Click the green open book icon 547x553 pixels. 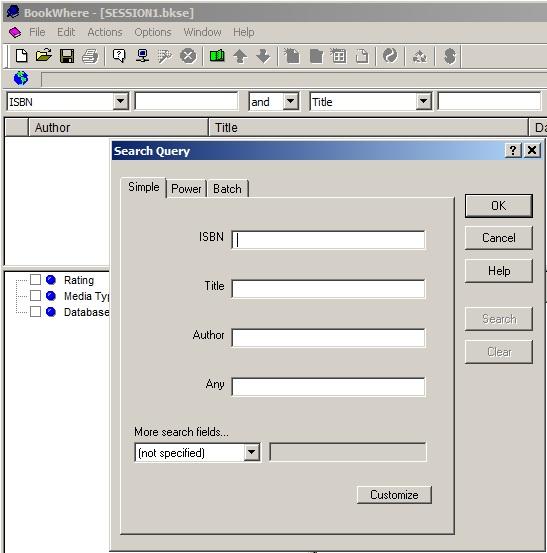pos(217,56)
